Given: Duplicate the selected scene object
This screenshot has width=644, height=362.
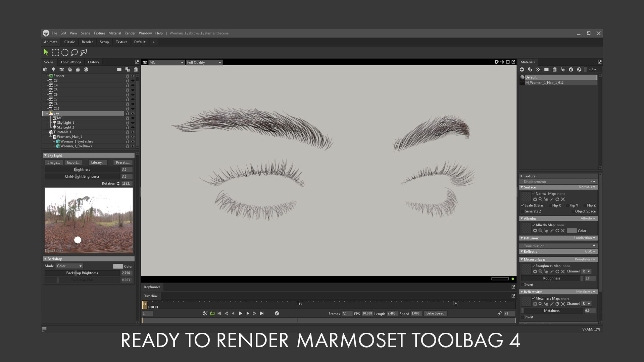Looking at the screenshot, I should (127, 69).
